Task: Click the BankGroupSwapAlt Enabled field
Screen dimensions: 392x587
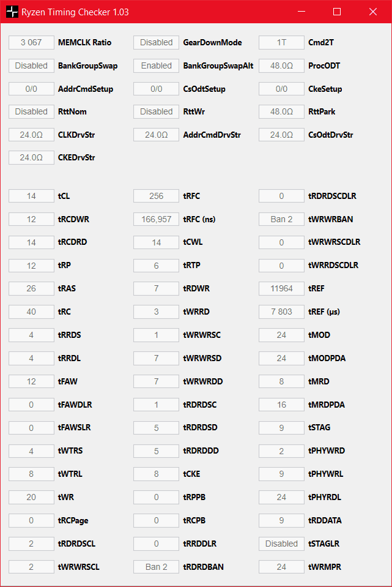Action: point(157,65)
